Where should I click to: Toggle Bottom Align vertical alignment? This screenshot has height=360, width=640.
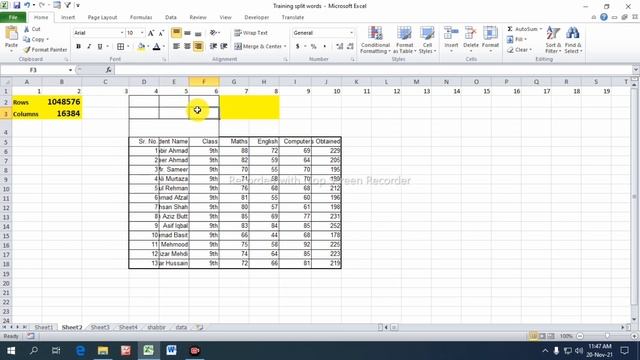point(198,33)
